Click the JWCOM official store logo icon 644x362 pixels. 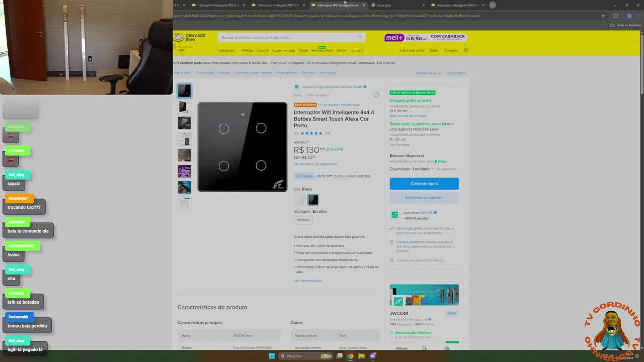[x=394, y=215]
